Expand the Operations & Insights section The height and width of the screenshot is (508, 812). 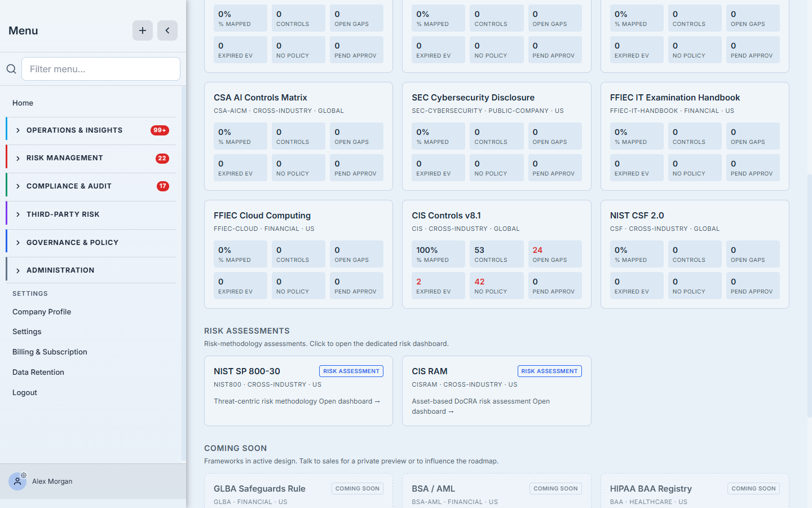pyautogui.click(x=91, y=130)
